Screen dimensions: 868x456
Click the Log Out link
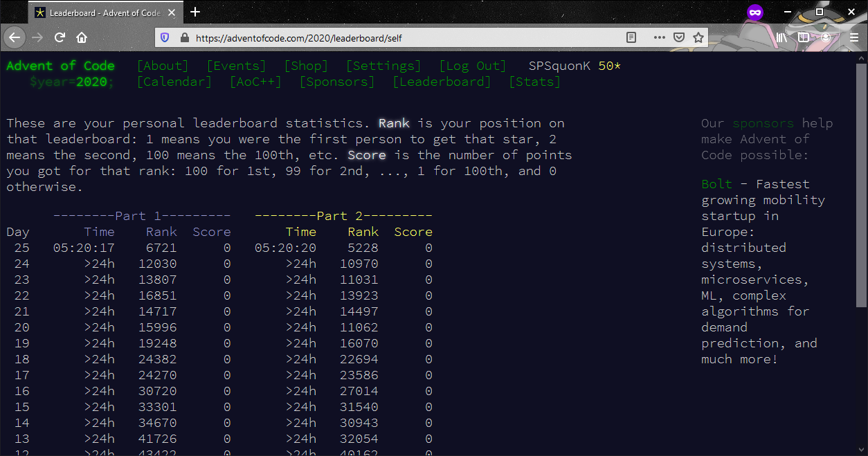[x=474, y=66]
